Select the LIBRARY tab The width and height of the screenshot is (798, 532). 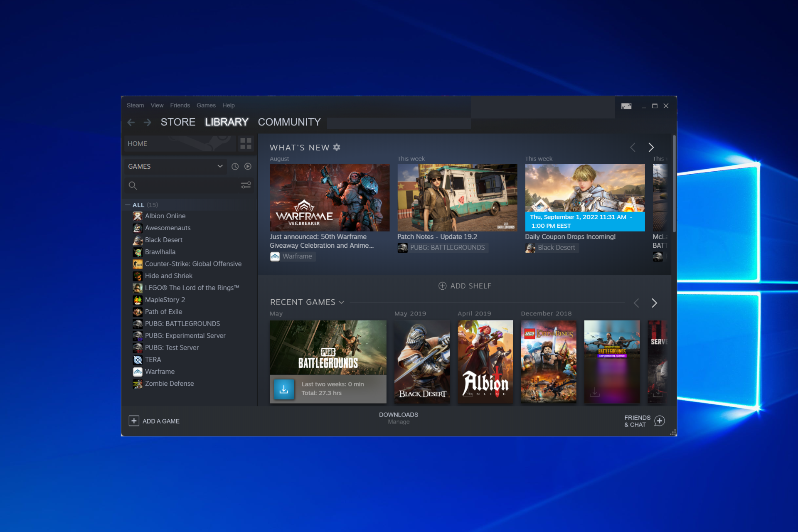click(x=227, y=122)
